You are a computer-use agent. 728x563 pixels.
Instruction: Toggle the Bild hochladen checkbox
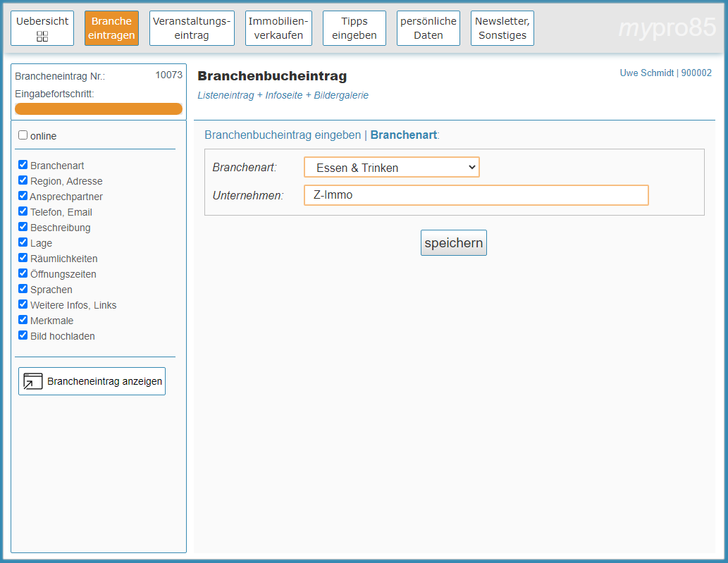click(x=23, y=335)
